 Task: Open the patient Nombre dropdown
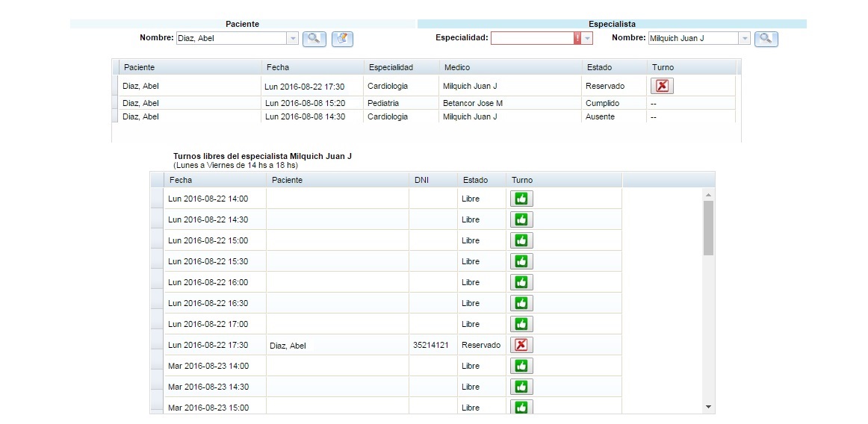(x=292, y=38)
